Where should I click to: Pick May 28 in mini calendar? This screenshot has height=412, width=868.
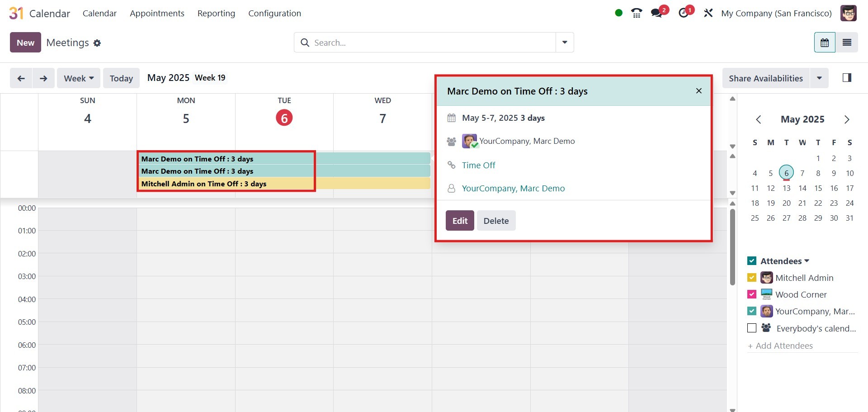click(x=802, y=218)
